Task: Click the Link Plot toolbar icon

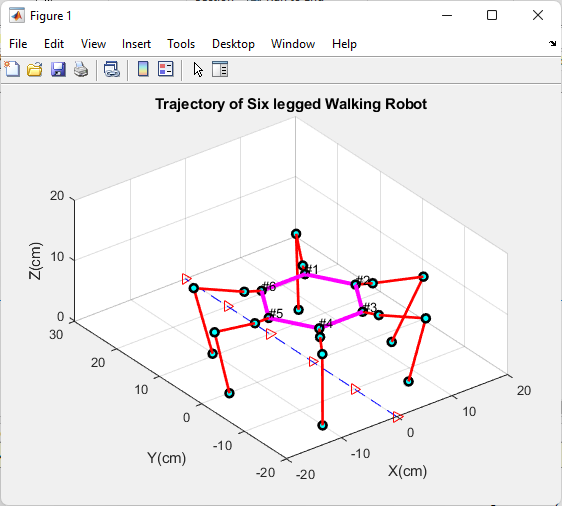Action: pos(112,69)
